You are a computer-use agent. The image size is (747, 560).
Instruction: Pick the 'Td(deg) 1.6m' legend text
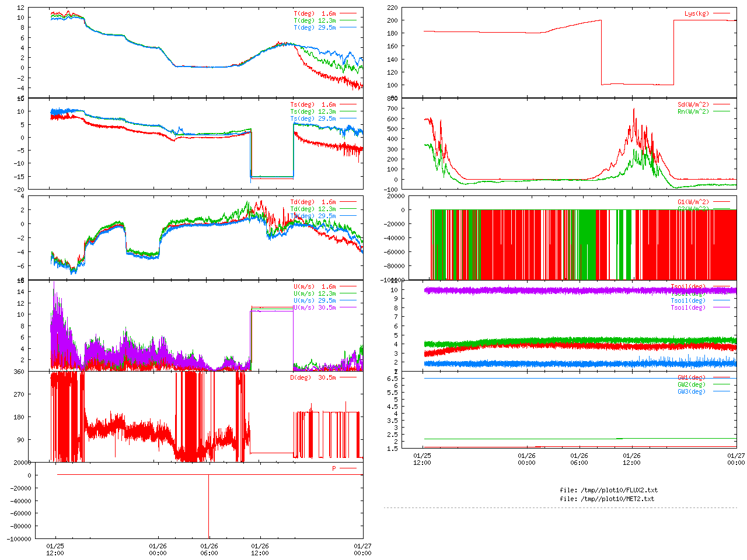click(x=313, y=202)
